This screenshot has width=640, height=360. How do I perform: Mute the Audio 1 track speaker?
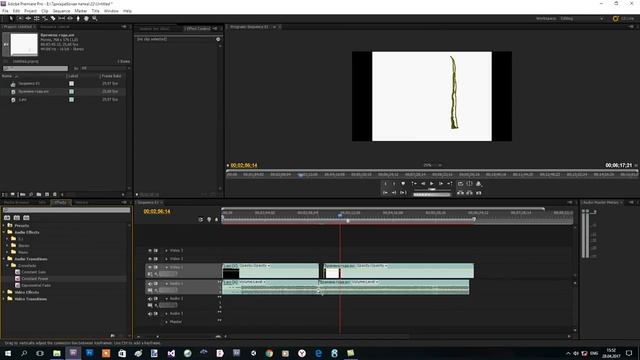tap(150, 284)
